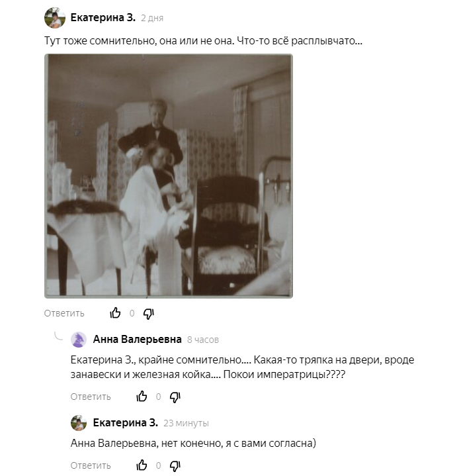
Task: Click the '2 дня' comment timestamp
Action: pyautogui.click(x=152, y=19)
